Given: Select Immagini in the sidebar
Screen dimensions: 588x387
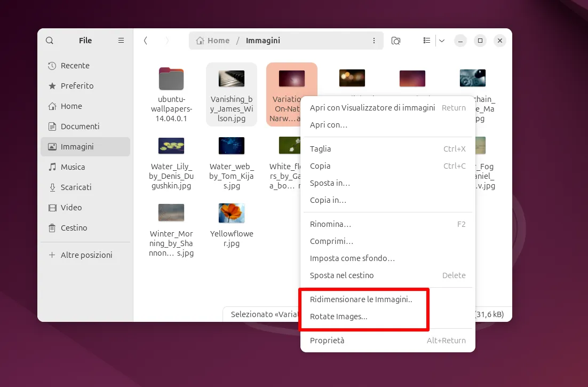Looking at the screenshot, I should click(x=85, y=147).
